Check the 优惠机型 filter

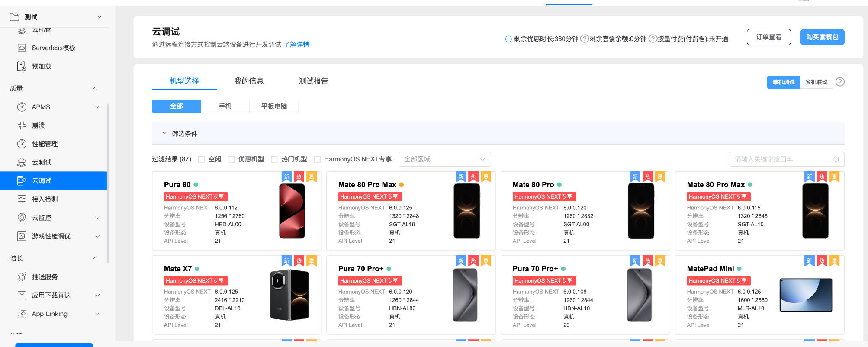click(231, 159)
